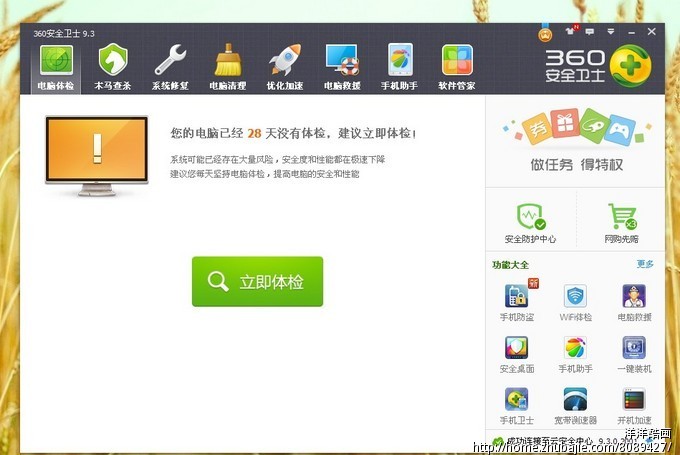The height and width of the screenshot is (455, 680).
Task: Click the 立即体检 green button
Action: (258, 282)
